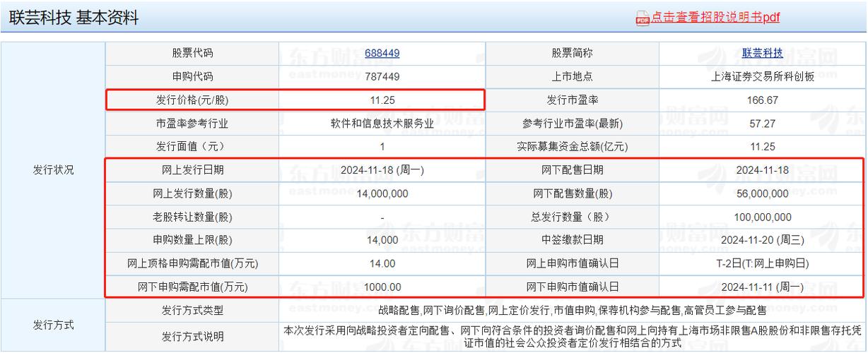The width and height of the screenshot is (868, 353).
Task: Select the online issue date 2024-11-18 (周一)
Action: tap(382, 170)
